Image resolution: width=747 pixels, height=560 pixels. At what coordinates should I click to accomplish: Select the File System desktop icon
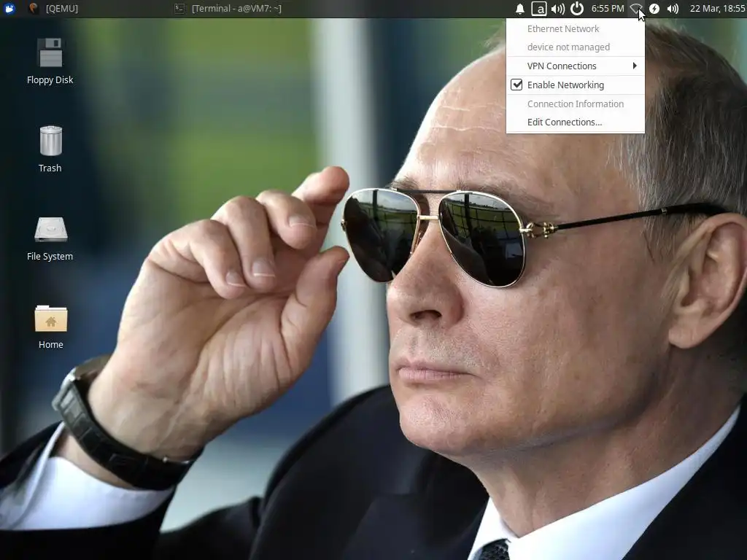50,238
